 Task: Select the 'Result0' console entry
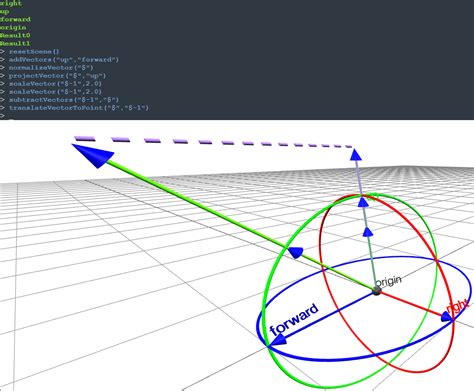15,35
